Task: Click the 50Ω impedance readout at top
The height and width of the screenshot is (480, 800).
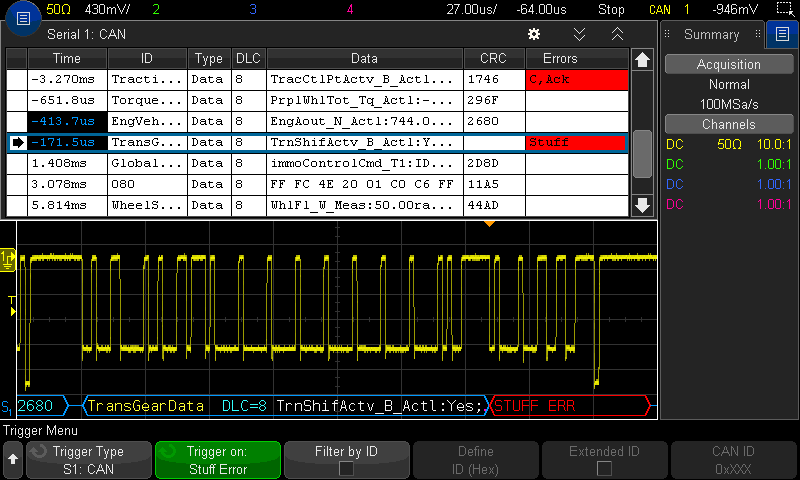Action: click(x=59, y=9)
